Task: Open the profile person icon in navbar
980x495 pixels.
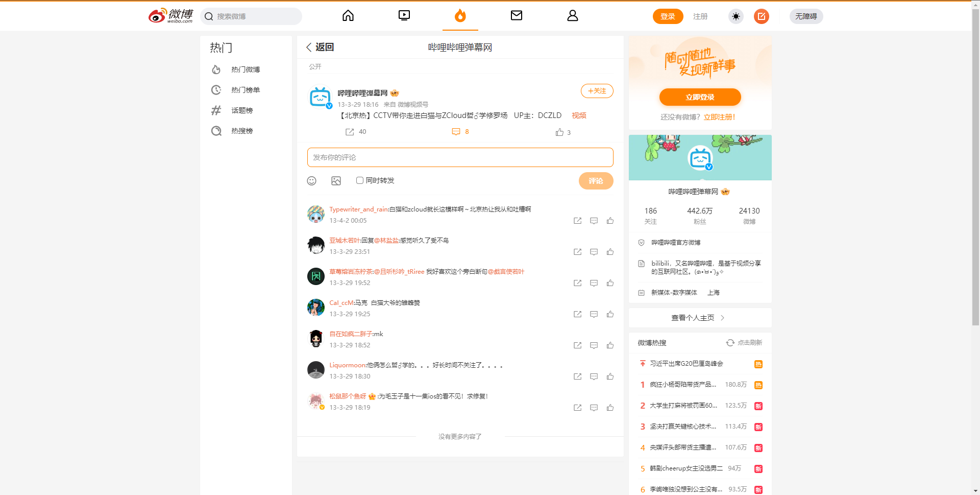Action: coord(572,16)
